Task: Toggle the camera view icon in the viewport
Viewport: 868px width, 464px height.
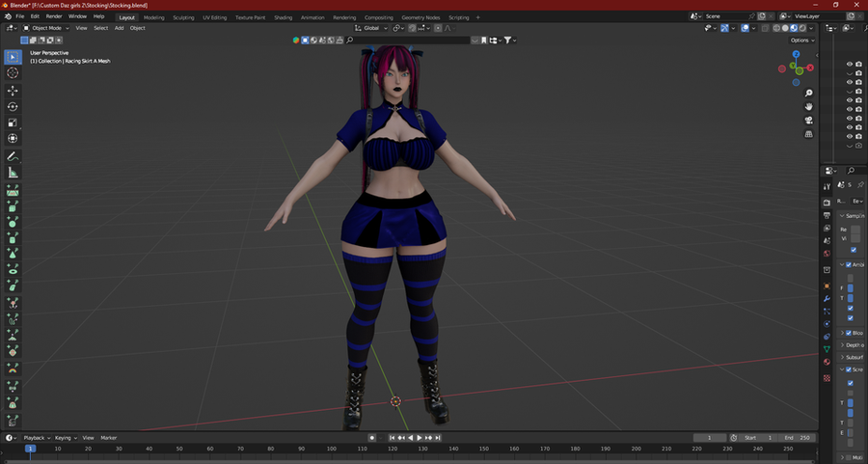Action: [x=809, y=120]
